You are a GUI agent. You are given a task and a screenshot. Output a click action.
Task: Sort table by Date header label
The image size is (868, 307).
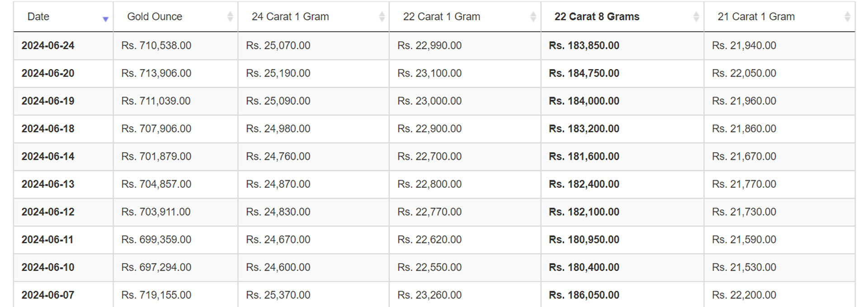coord(38,17)
